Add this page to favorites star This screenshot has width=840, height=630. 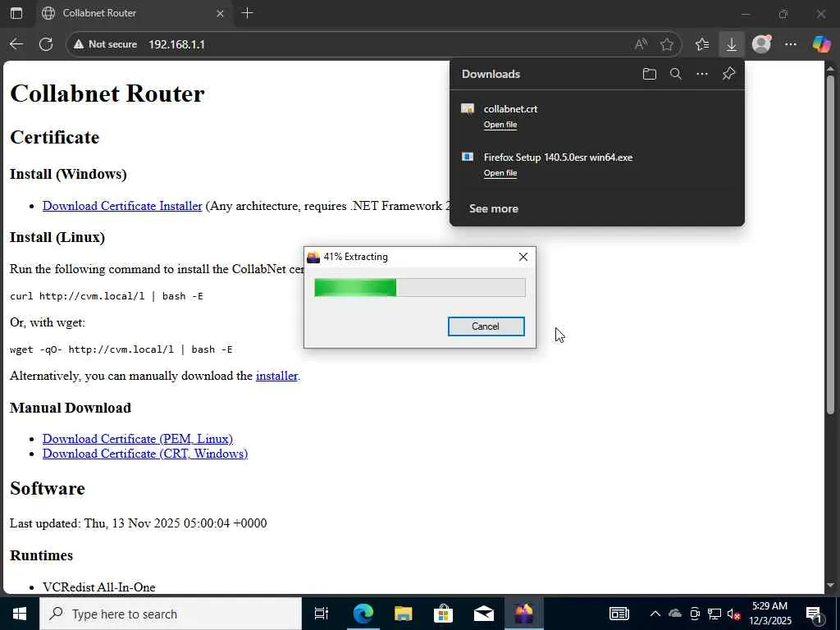click(x=666, y=44)
